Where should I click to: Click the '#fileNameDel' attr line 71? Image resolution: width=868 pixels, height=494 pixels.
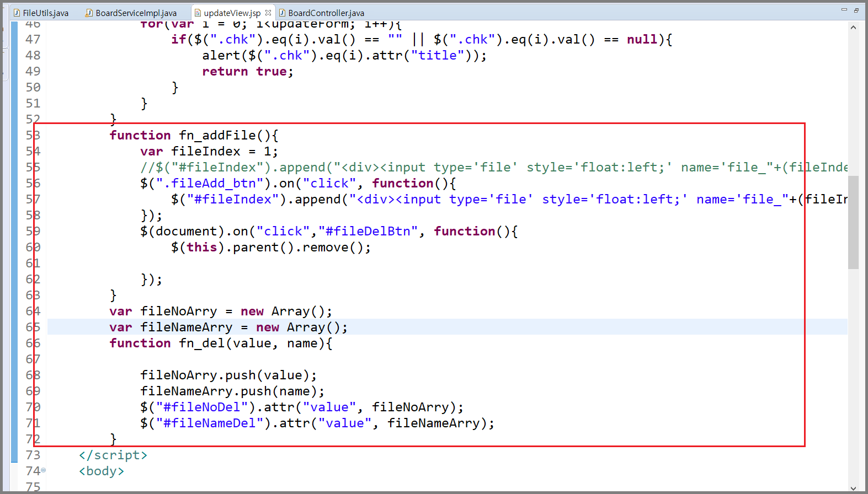tap(317, 423)
